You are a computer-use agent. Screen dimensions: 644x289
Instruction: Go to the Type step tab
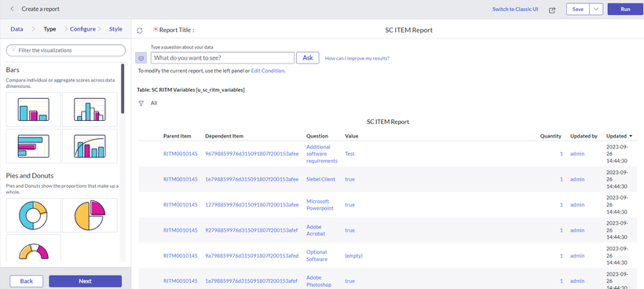pos(49,29)
